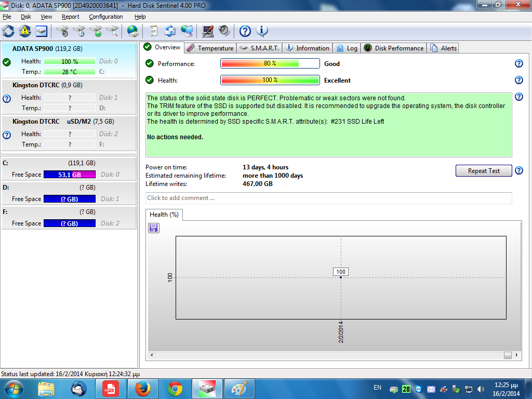Click the highlighted disk drive toolbar icon
This screenshot has width=532, height=399.
point(42,31)
